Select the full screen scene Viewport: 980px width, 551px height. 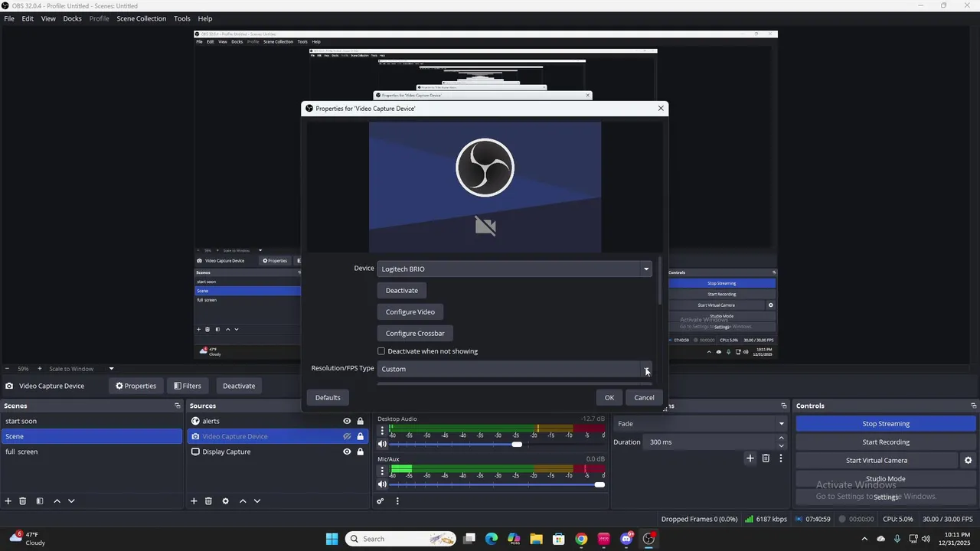pos(91,452)
